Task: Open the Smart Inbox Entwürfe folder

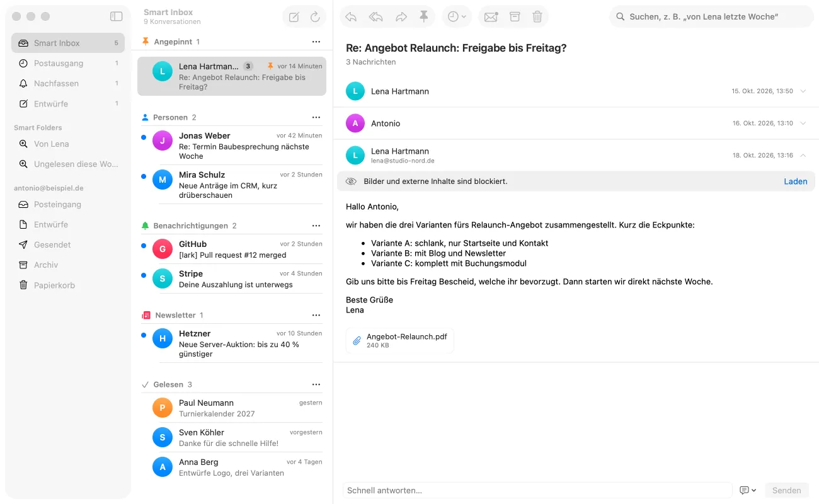Action: [x=68, y=103]
